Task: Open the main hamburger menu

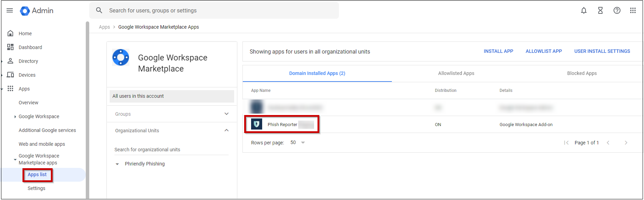Action: pyautogui.click(x=10, y=11)
